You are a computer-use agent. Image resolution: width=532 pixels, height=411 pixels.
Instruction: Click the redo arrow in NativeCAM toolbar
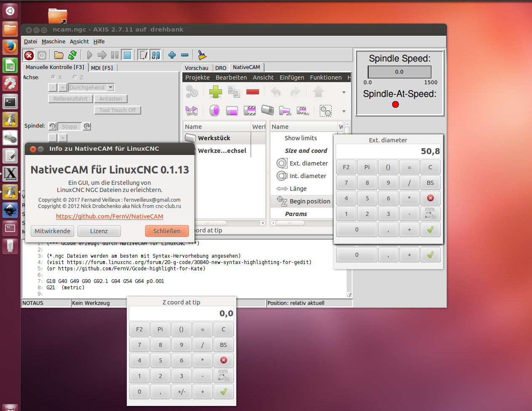296,91
